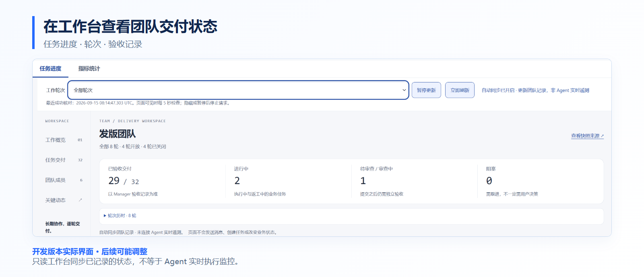Click the 6 badge beside 团队成员

point(81,180)
